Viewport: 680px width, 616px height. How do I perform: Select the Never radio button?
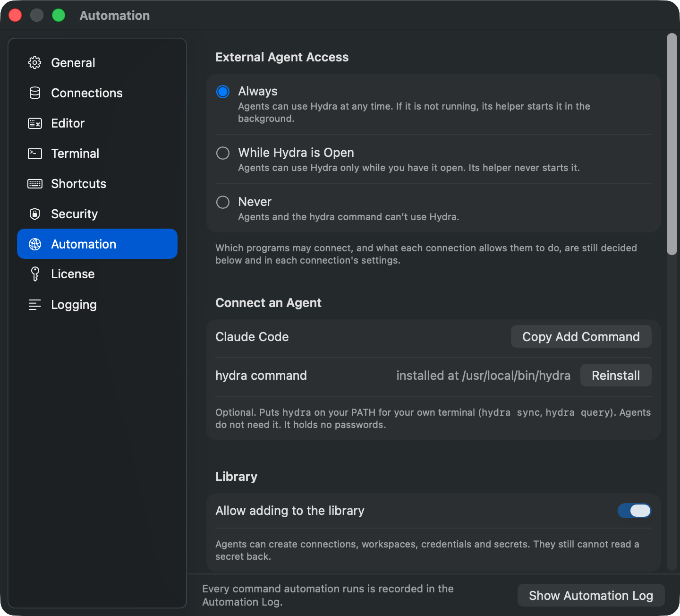point(223,202)
